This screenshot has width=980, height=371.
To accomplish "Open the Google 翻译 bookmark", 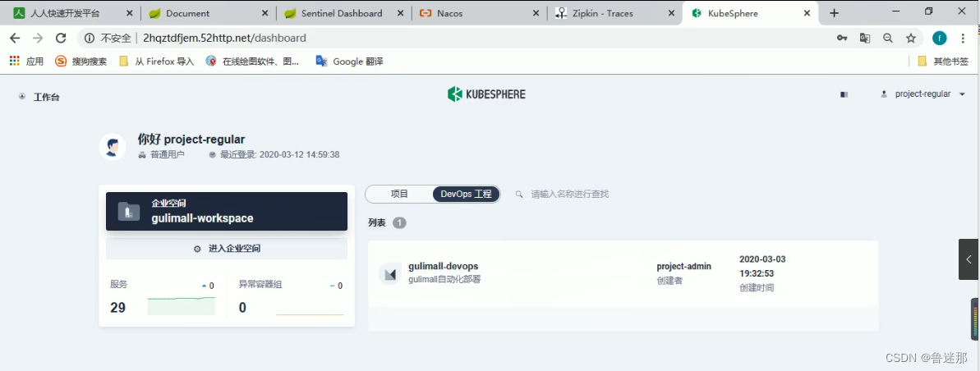I will (349, 62).
